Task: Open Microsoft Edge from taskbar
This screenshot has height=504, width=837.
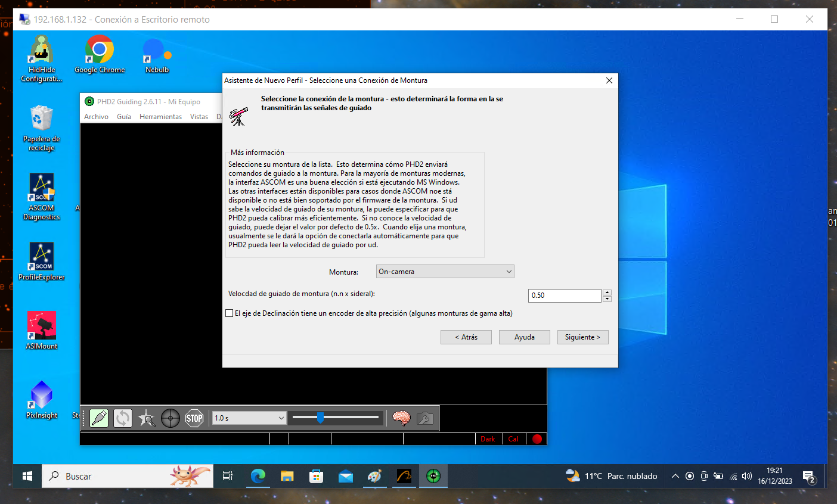Action: 258,476
